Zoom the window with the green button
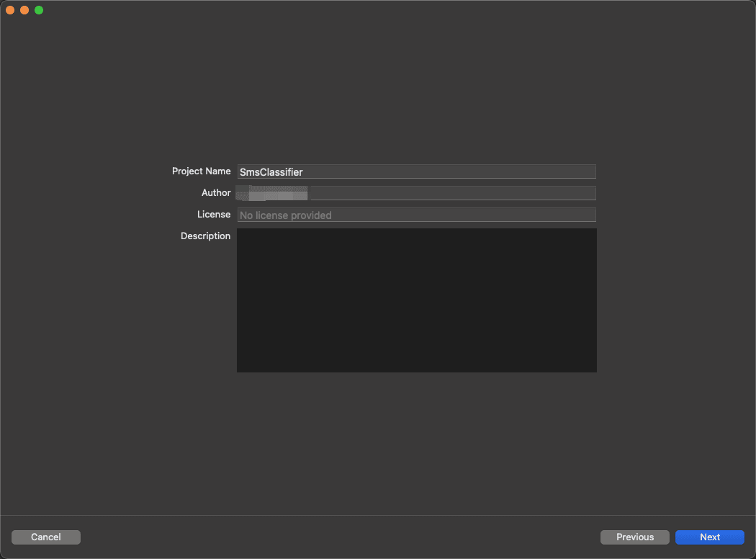 click(39, 10)
